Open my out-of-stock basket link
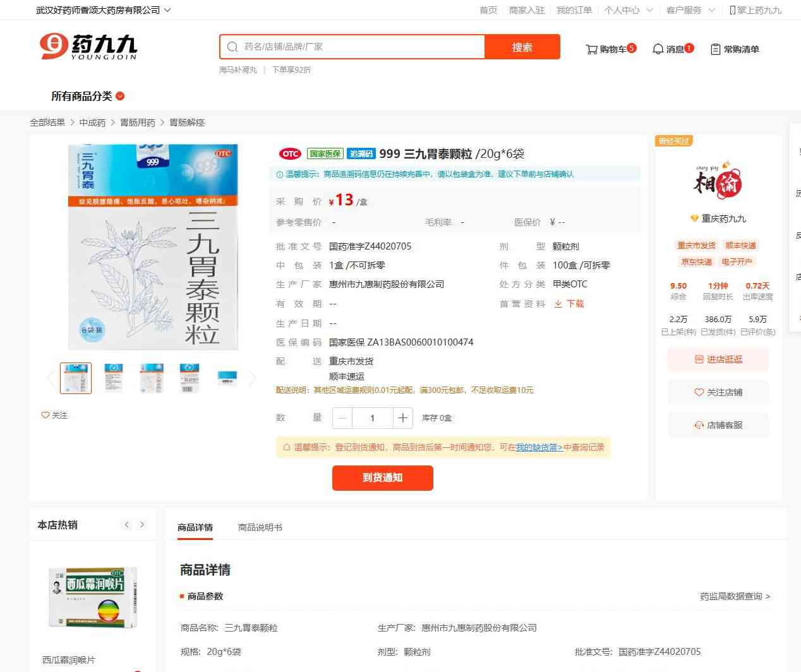Screen dimensions: 801x672 click(539, 447)
